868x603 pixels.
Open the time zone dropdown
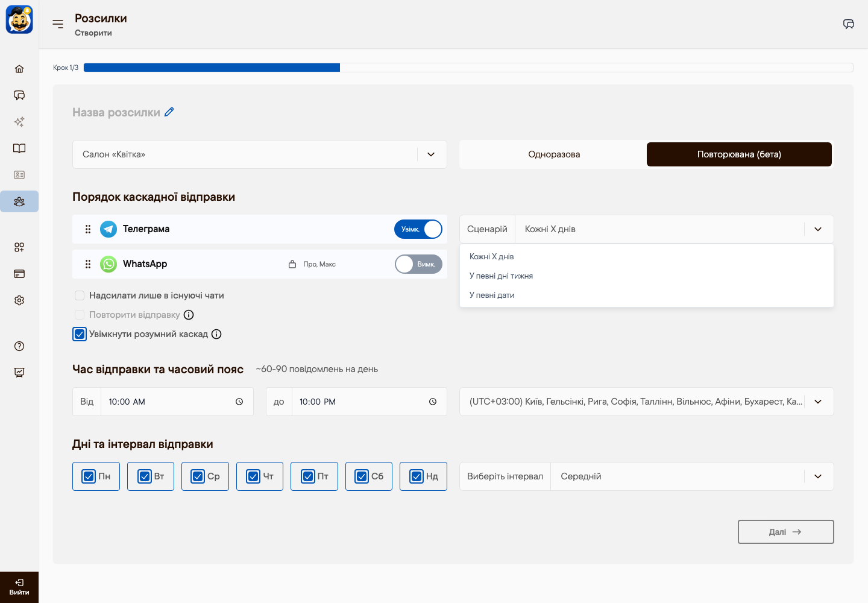click(647, 402)
